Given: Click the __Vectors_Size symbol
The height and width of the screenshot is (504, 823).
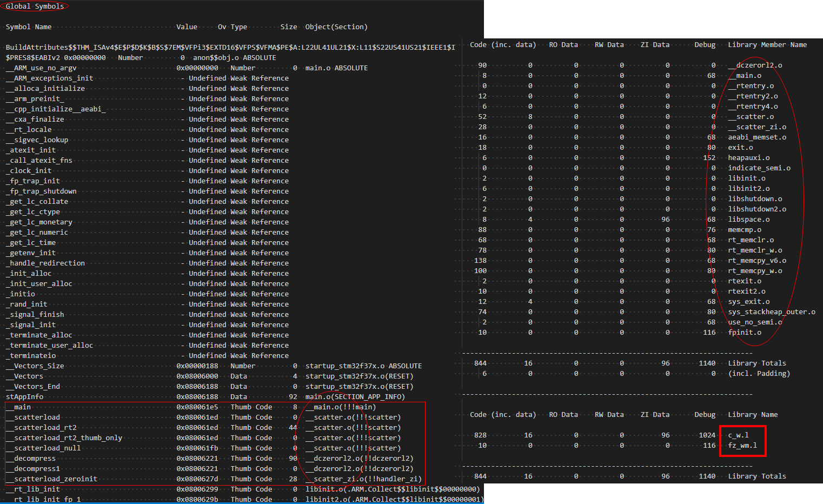Looking at the screenshot, I should (x=34, y=366).
